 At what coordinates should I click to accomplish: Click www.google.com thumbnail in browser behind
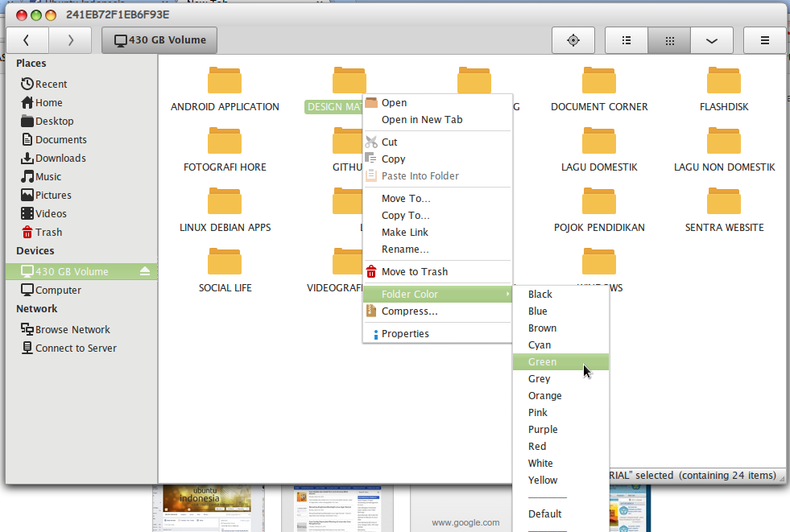pos(461,509)
